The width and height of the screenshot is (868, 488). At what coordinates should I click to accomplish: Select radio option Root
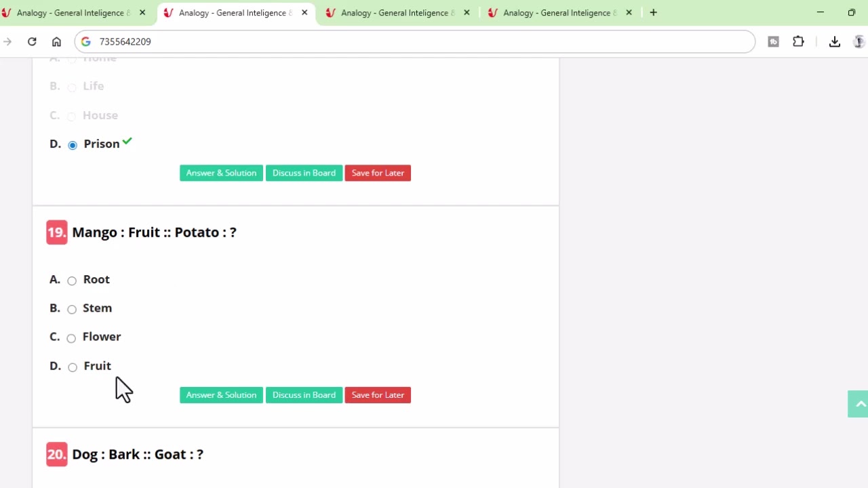click(x=72, y=281)
